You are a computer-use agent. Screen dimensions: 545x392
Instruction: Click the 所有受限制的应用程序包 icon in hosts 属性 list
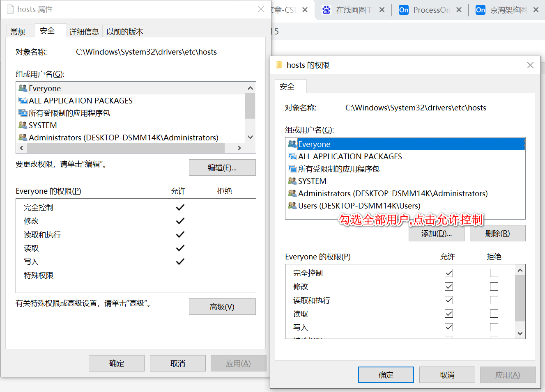(x=23, y=113)
